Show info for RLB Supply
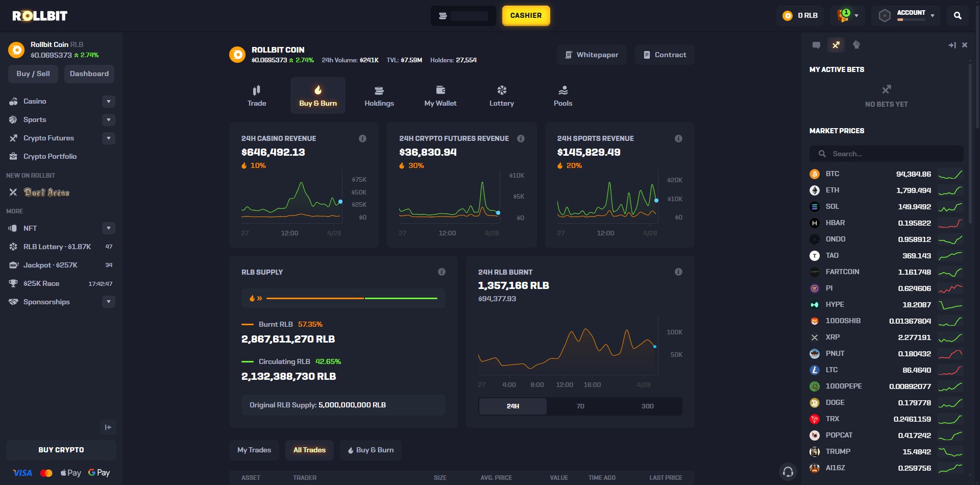980x485 pixels. click(442, 272)
